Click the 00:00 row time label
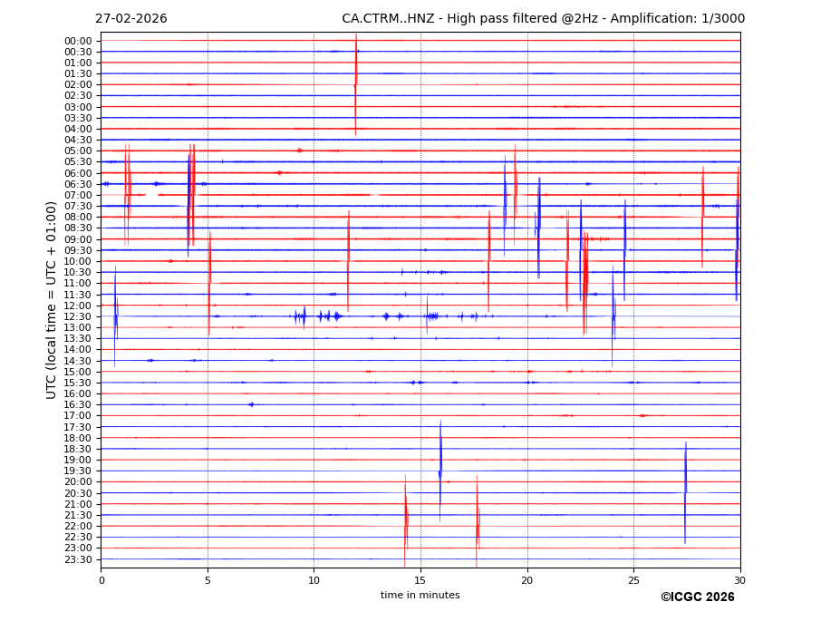This screenshot has width=840, height=631. [77, 41]
